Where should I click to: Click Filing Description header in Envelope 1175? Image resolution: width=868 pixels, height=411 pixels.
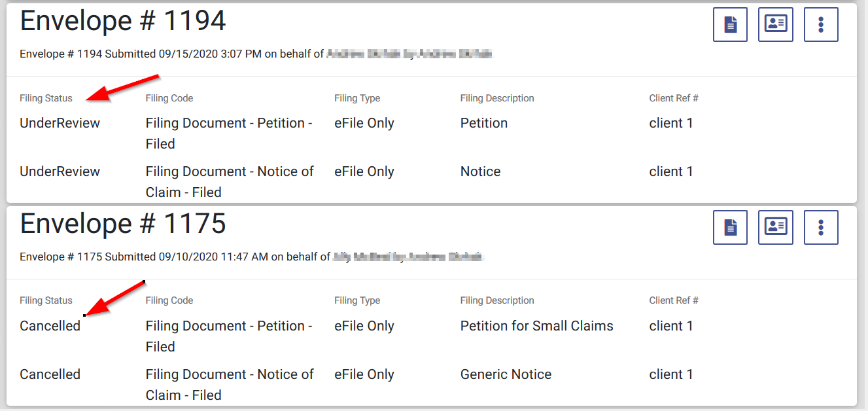[x=496, y=300]
